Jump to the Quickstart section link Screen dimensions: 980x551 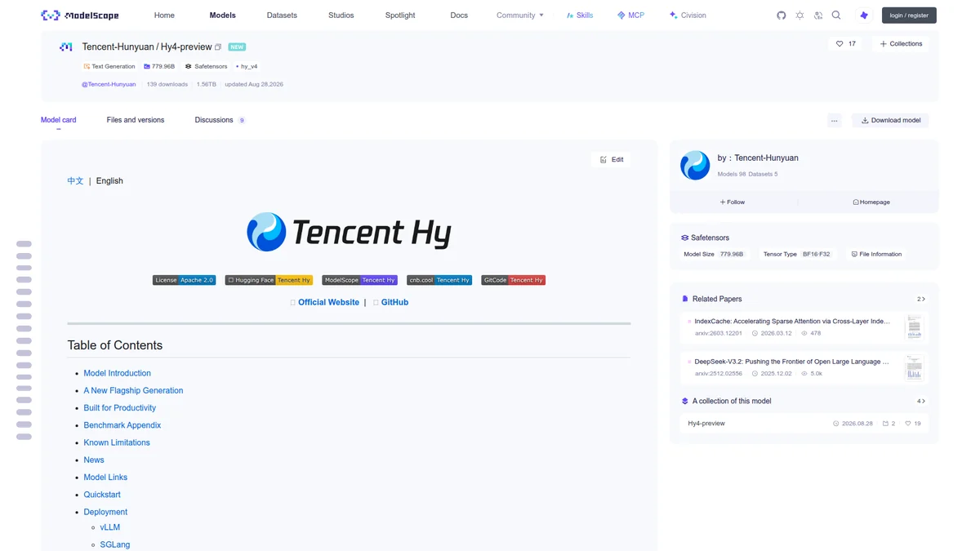point(102,495)
